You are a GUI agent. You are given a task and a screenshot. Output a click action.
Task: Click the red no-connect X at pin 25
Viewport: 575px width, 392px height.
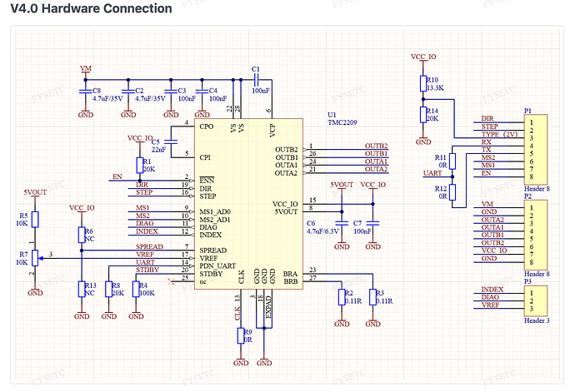pos(171,281)
